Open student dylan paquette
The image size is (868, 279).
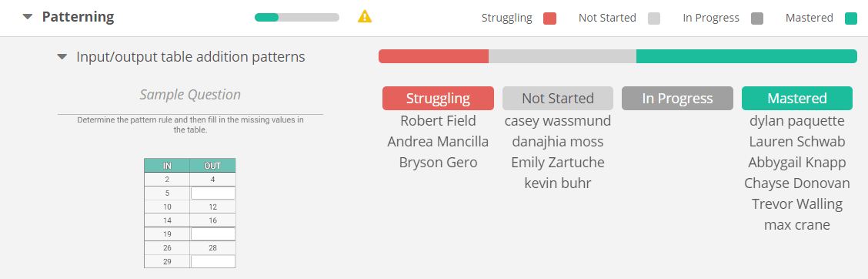tap(797, 120)
